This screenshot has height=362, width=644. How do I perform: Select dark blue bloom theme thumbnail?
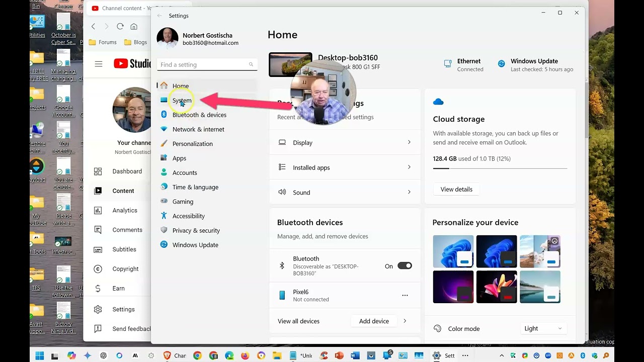[497, 251]
